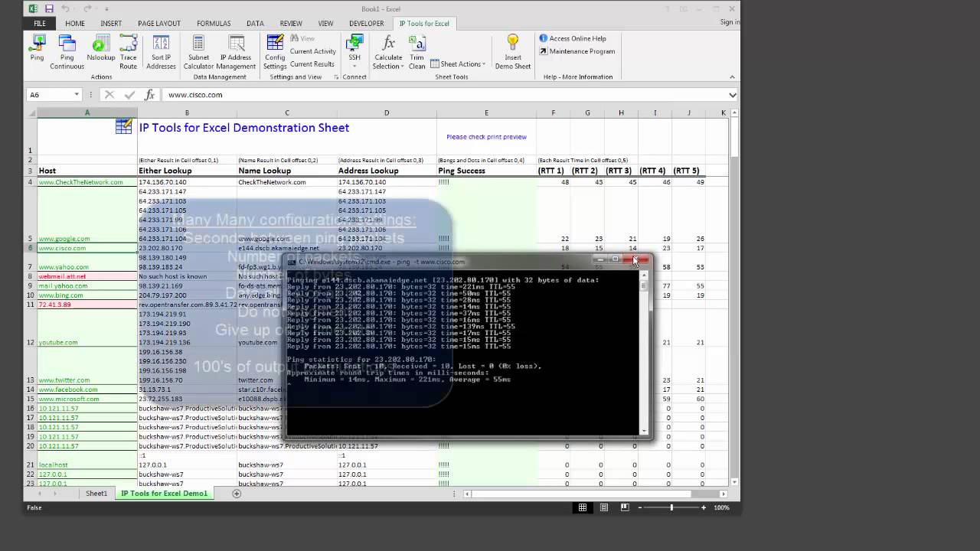The image size is (980, 551).
Task: Run the Nslookup tool
Action: tap(100, 48)
